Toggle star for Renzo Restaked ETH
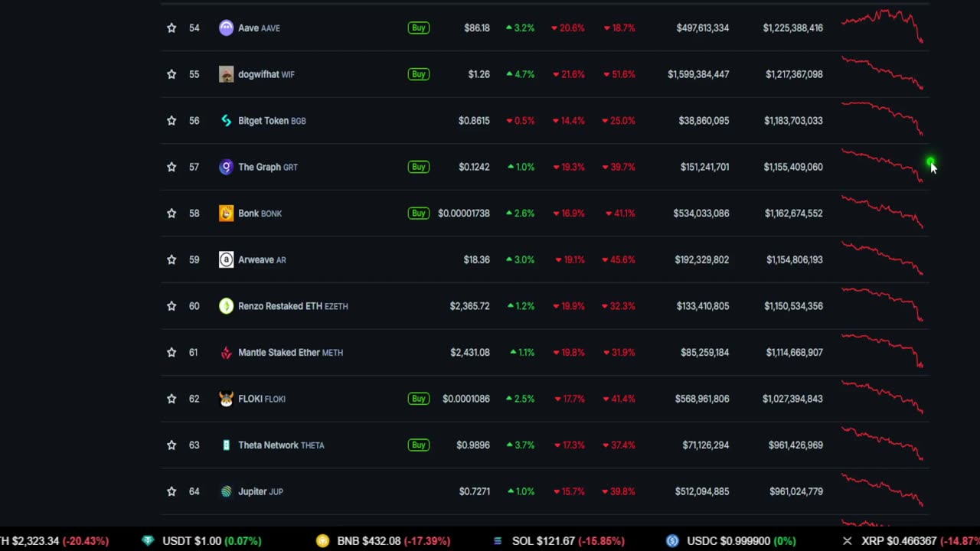The image size is (980, 551). [171, 306]
